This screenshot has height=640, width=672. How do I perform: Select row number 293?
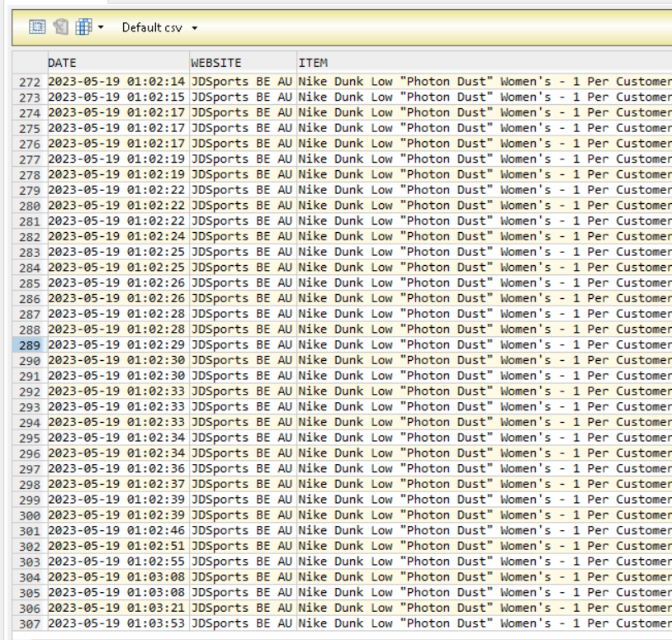coord(30,407)
